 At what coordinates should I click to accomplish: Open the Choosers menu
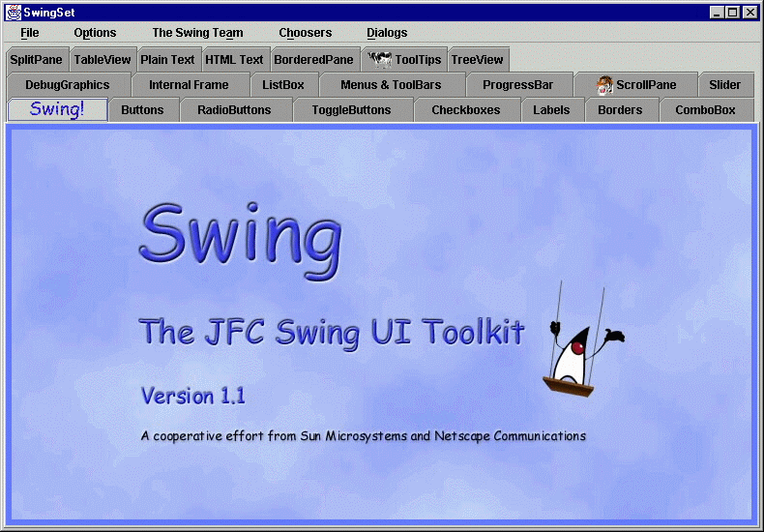pos(305,33)
